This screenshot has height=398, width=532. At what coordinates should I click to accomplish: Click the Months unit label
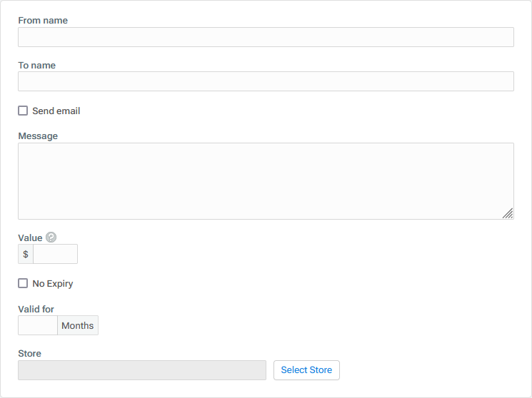[78, 325]
